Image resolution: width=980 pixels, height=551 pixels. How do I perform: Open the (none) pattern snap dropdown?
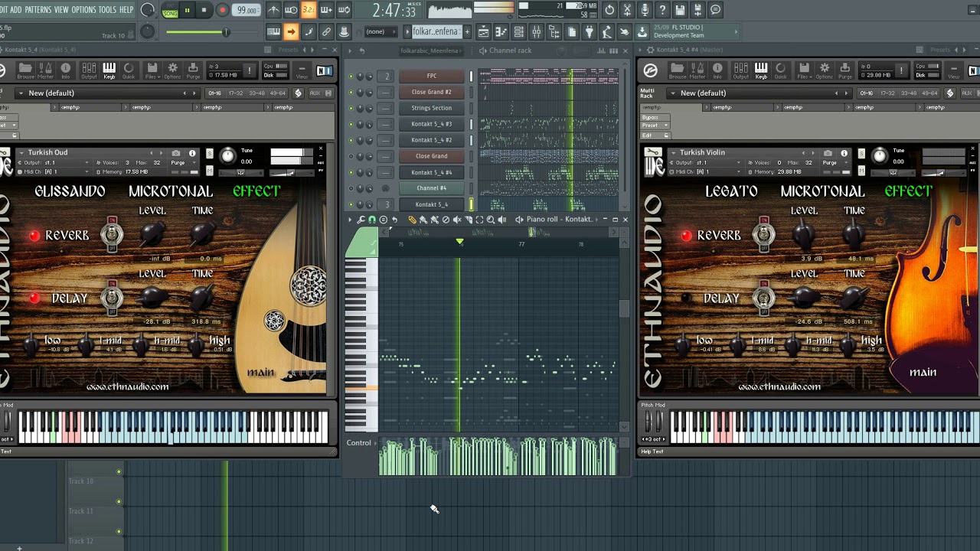click(380, 32)
